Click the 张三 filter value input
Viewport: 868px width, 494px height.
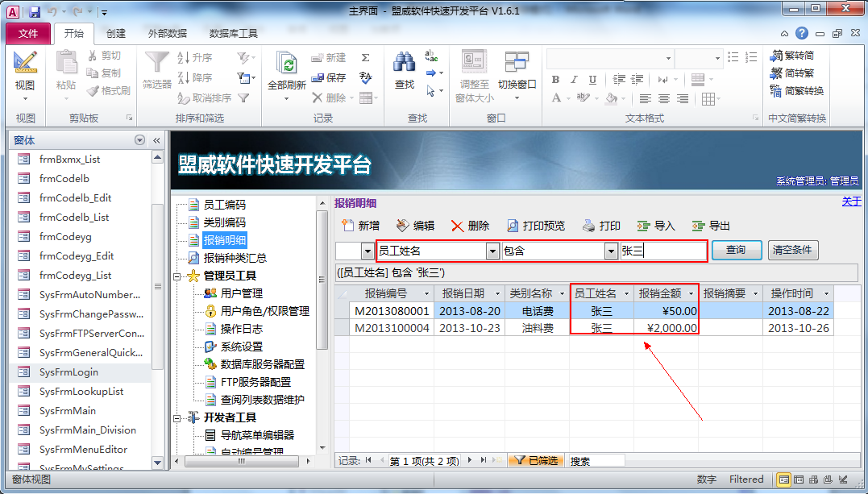click(x=663, y=251)
